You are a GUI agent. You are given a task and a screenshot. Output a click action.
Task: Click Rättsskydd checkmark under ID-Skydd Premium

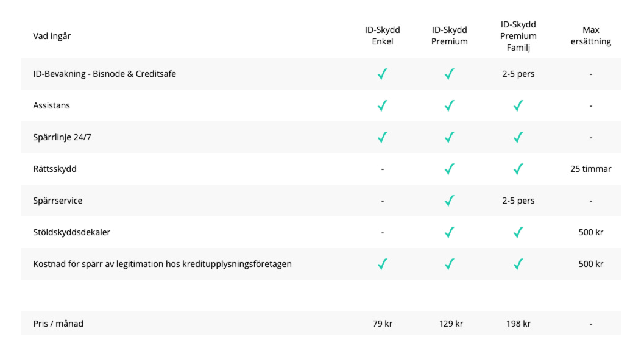(x=450, y=169)
